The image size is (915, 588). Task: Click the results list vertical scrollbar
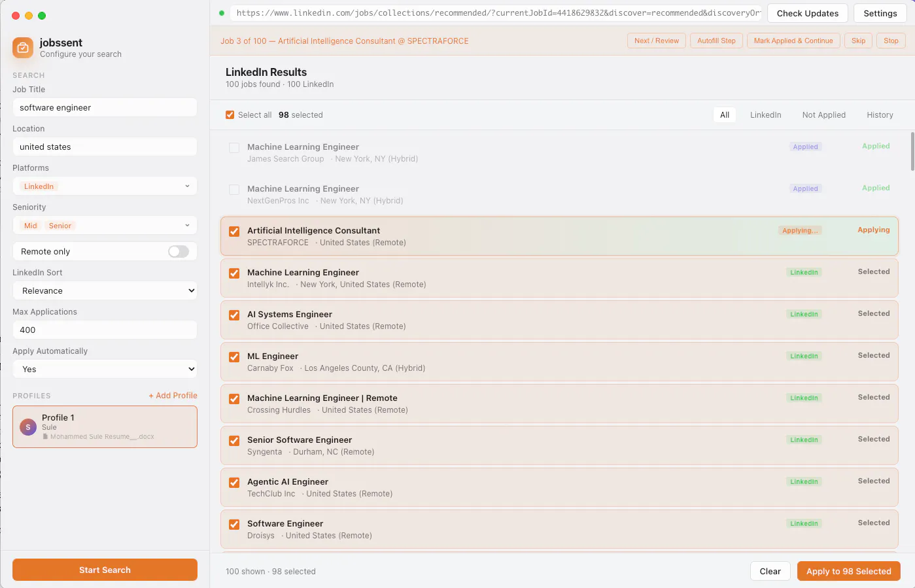click(912, 151)
